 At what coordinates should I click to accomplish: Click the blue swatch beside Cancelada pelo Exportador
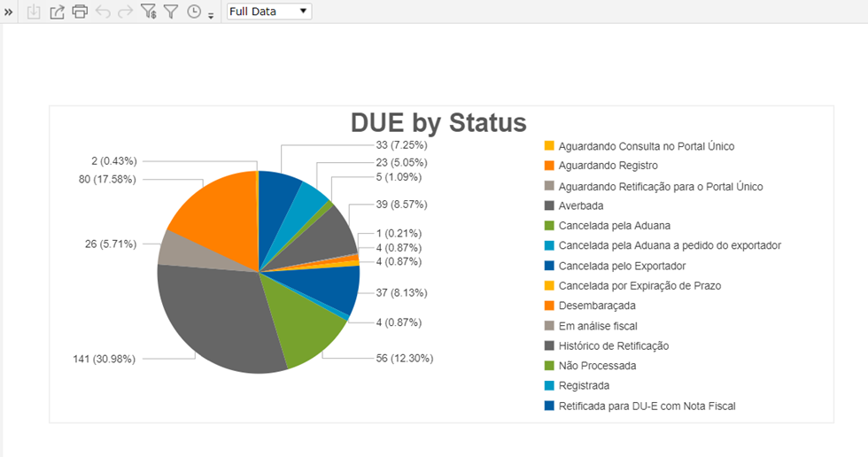click(549, 266)
